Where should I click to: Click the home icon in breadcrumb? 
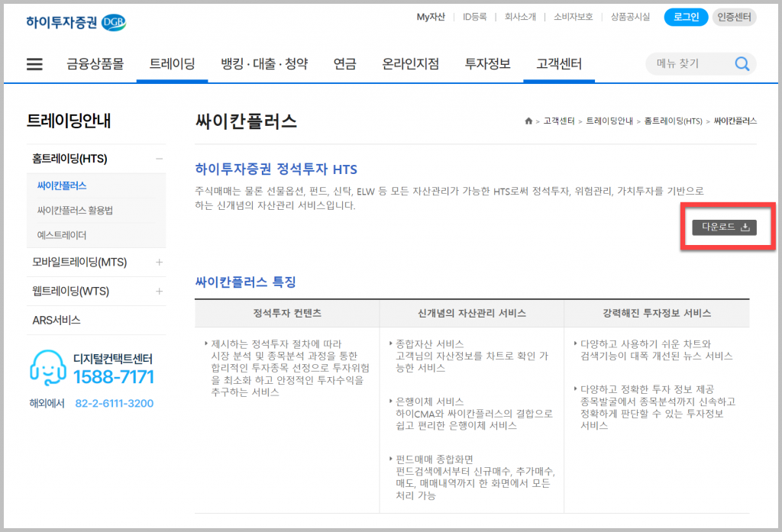coord(528,121)
